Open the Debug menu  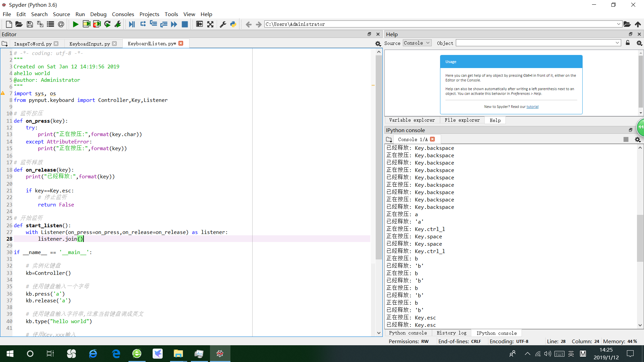point(98,14)
